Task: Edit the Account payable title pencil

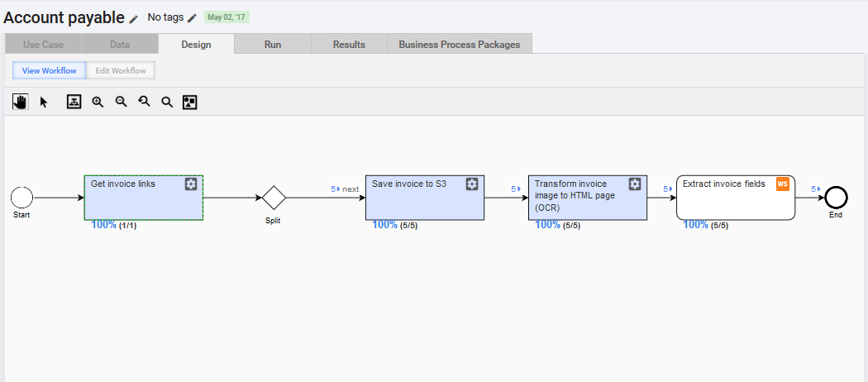Action: pyautogui.click(x=133, y=19)
